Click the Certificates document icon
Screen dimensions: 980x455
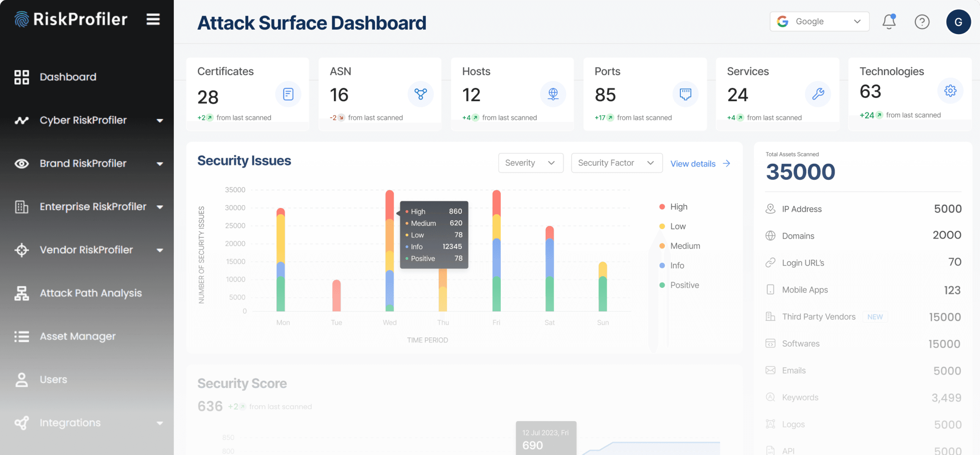tap(288, 94)
